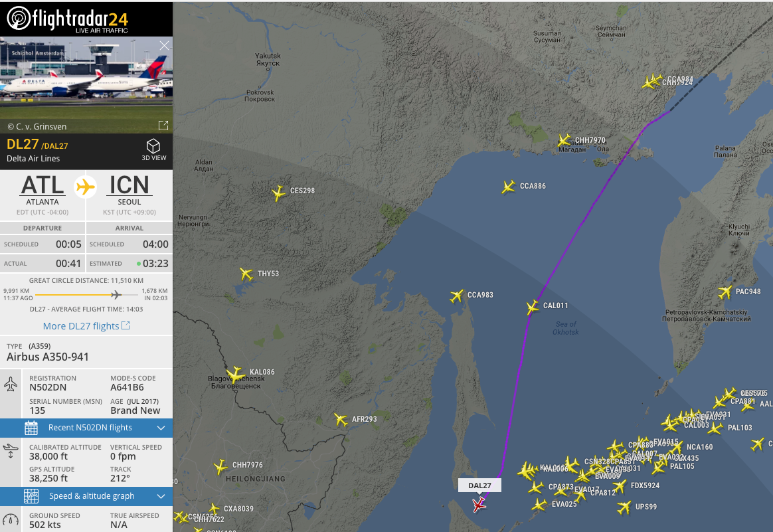The image size is (773, 532).
Task: Click the flight progress bar plane marker
Action: pyautogui.click(x=116, y=295)
